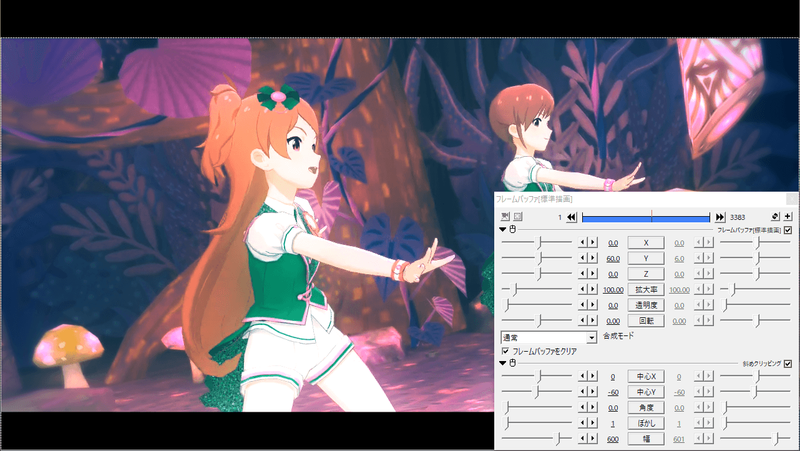Click left 中心Y value -60
This screenshot has height=451, width=800.
coord(613,393)
